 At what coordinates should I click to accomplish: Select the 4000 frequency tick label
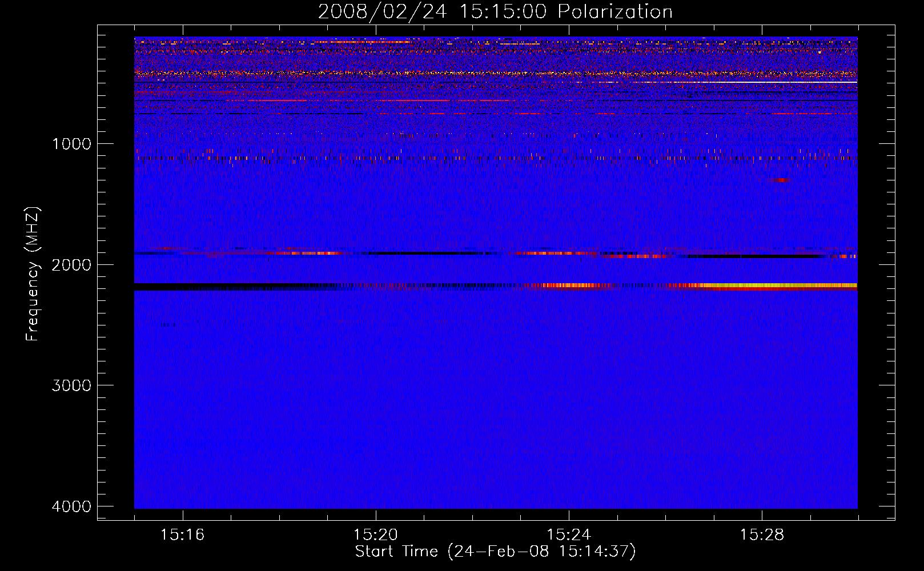coord(71,506)
